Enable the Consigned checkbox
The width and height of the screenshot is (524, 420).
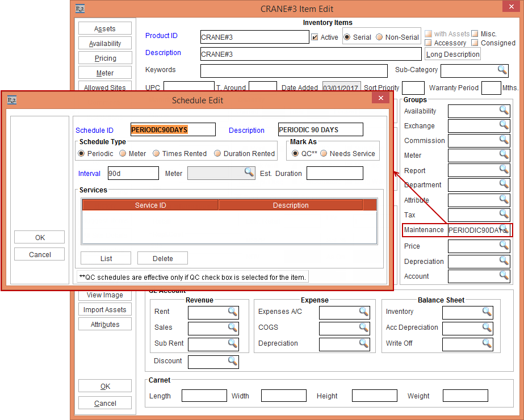[475, 43]
